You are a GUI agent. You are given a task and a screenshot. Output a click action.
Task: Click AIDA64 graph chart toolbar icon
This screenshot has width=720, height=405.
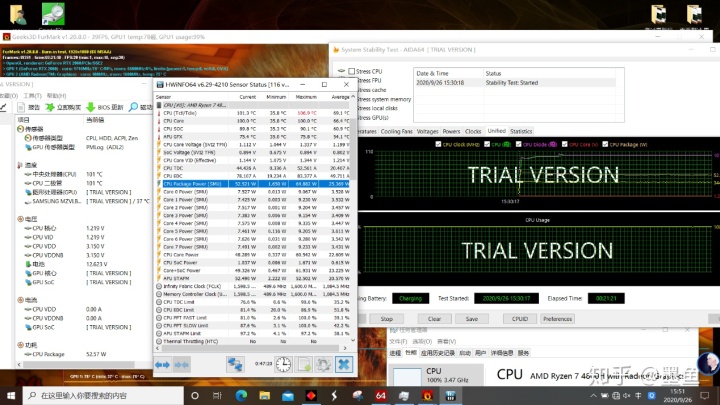point(4,107)
